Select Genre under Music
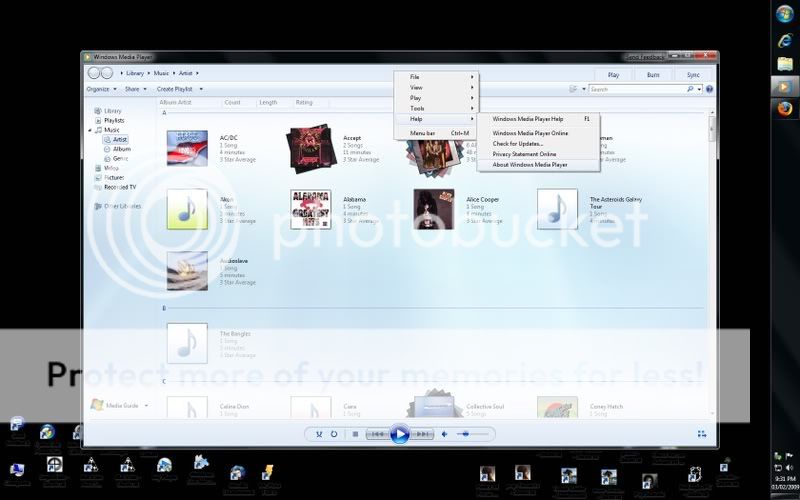The height and width of the screenshot is (500, 800). point(116,159)
